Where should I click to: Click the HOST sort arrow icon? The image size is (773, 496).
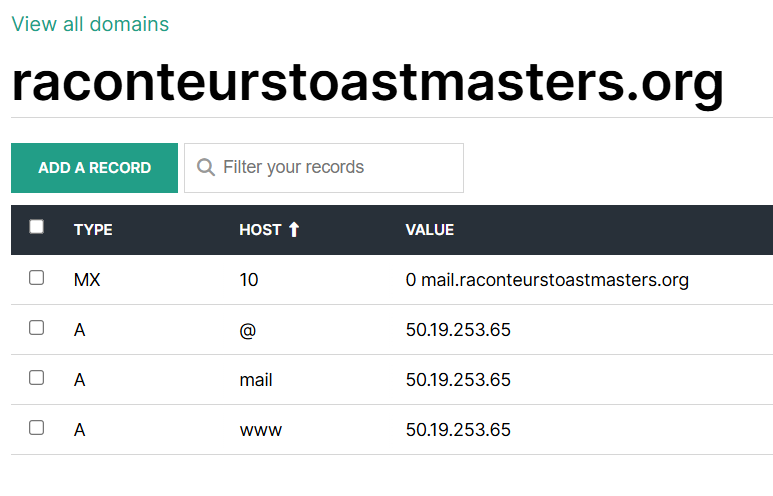tap(294, 230)
